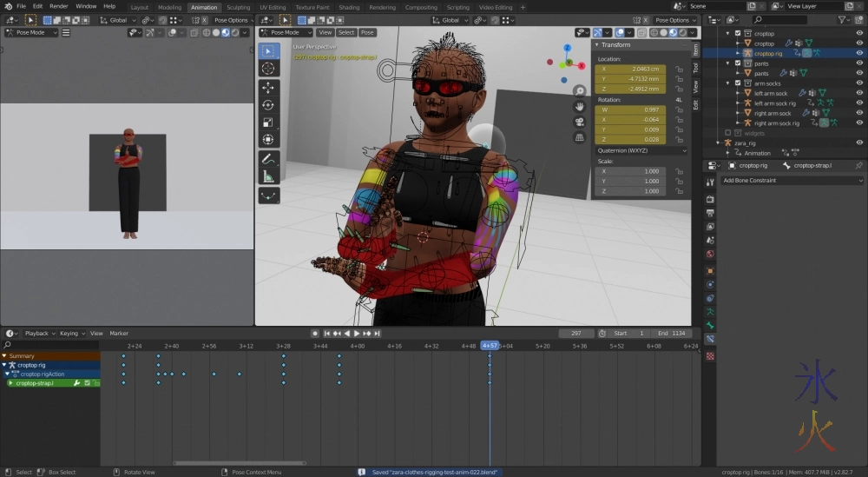
Task: Click the Measure tool icon
Action: (x=268, y=176)
